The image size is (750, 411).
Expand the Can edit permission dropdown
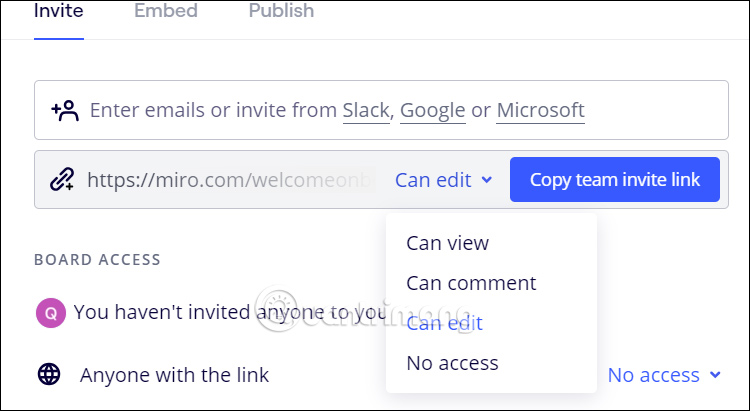coord(444,180)
